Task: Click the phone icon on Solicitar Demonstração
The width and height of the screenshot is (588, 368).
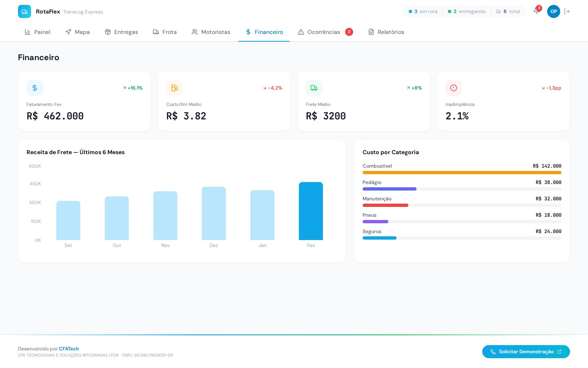Action: 493,352
